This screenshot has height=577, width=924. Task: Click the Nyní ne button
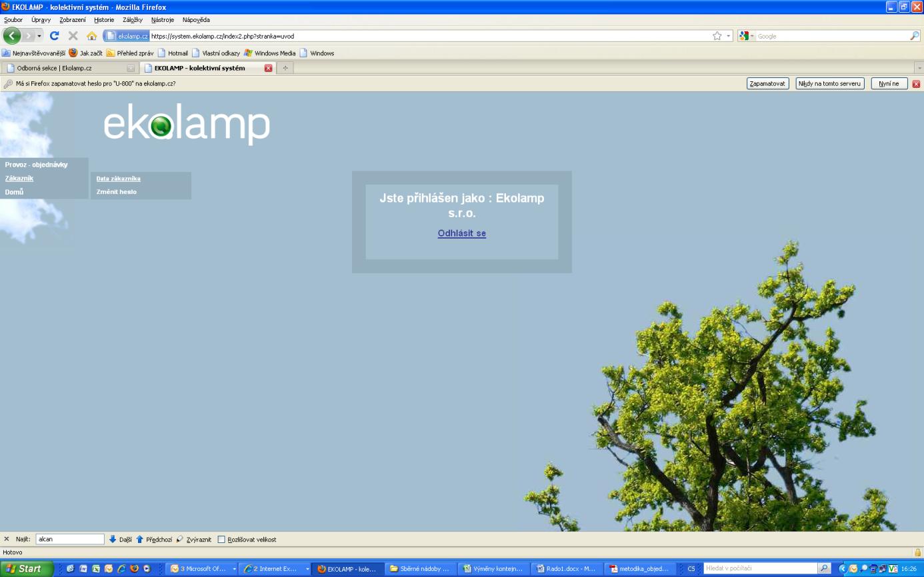tap(889, 83)
